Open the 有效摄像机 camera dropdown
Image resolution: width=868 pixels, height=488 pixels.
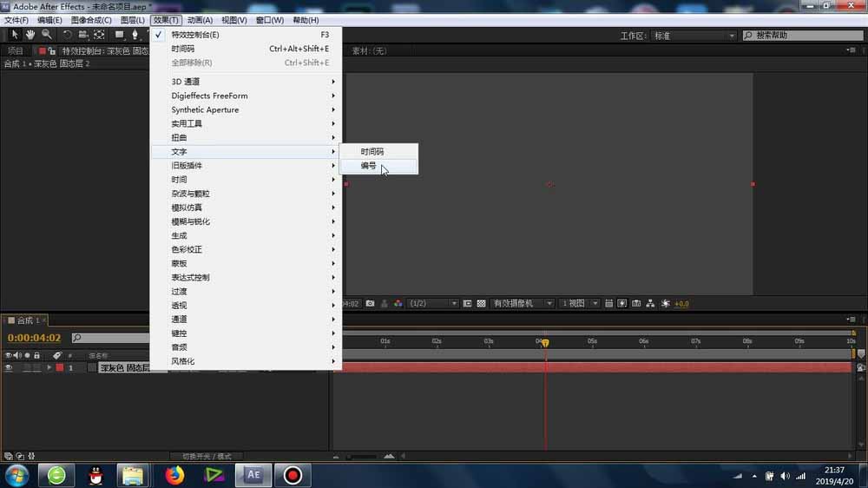(x=523, y=304)
